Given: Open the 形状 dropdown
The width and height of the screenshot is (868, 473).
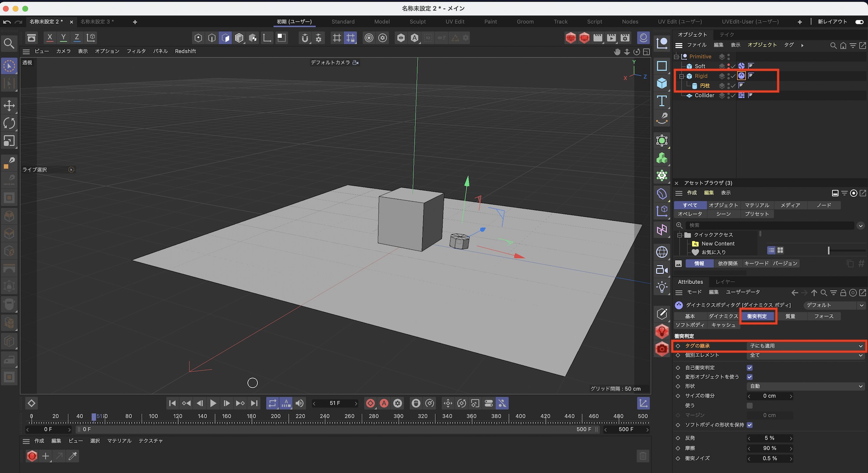Looking at the screenshot, I should click(x=806, y=386).
